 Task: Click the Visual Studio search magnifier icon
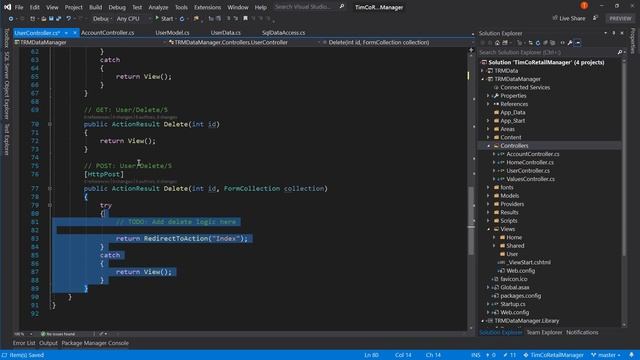(x=342, y=7)
